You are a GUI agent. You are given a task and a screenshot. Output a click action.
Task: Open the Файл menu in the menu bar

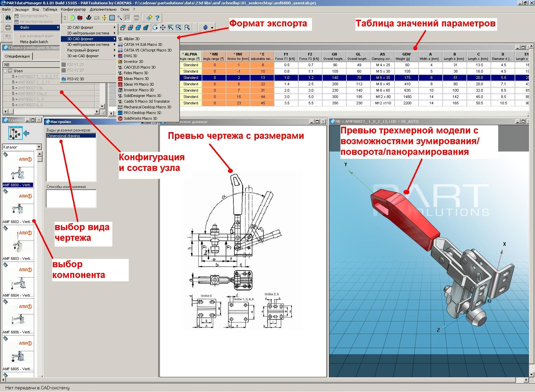(x=6, y=9)
